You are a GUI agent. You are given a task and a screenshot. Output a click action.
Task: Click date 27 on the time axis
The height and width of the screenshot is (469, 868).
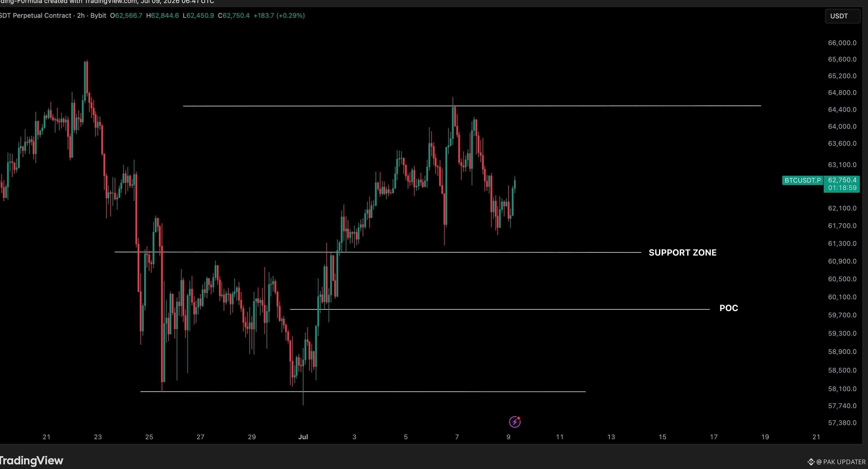click(x=200, y=437)
